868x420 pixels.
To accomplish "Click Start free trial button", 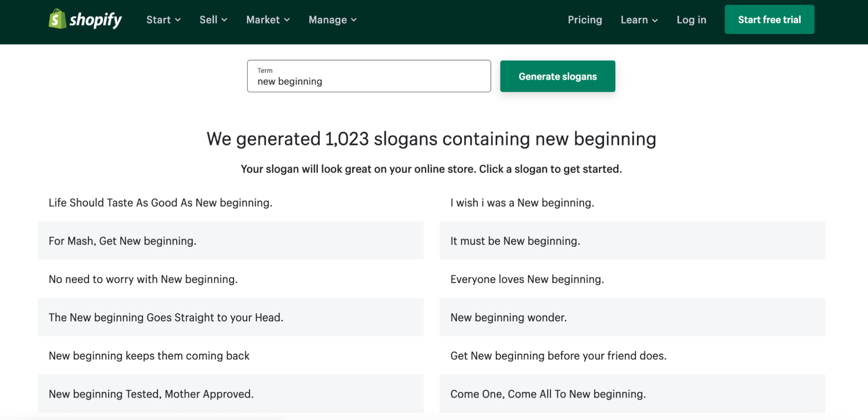I will click(769, 20).
